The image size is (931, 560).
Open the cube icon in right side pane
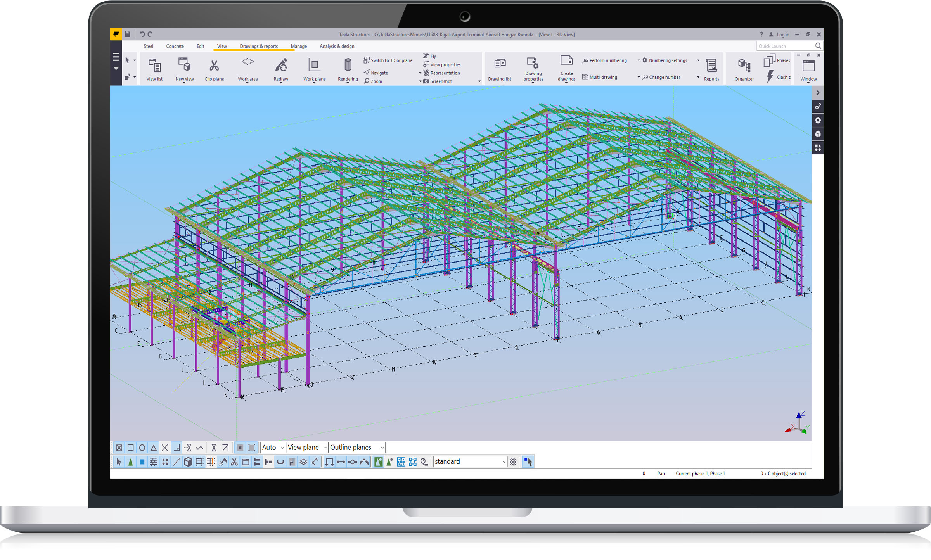(818, 134)
